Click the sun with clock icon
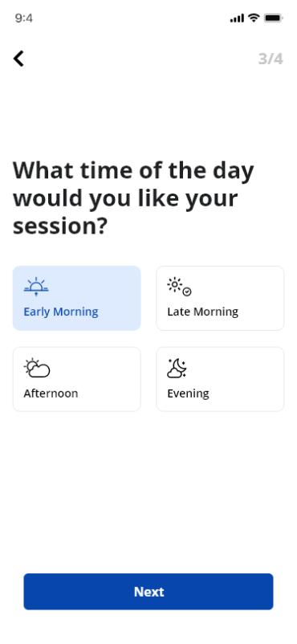This screenshot has width=297, height=644. (179, 287)
